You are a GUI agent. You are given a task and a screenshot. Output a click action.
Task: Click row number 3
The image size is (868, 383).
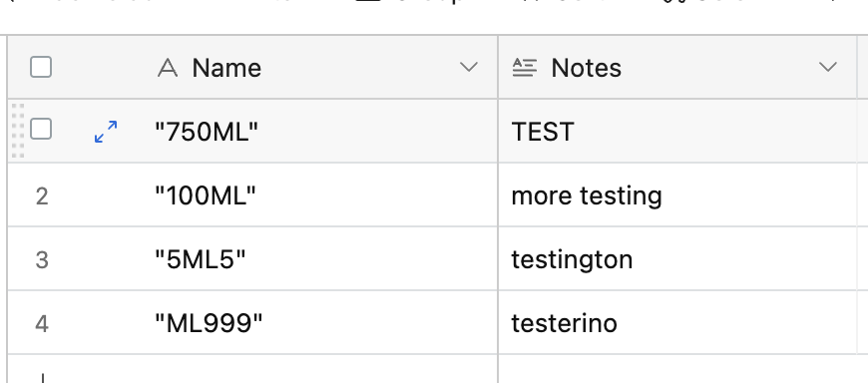click(42, 259)
